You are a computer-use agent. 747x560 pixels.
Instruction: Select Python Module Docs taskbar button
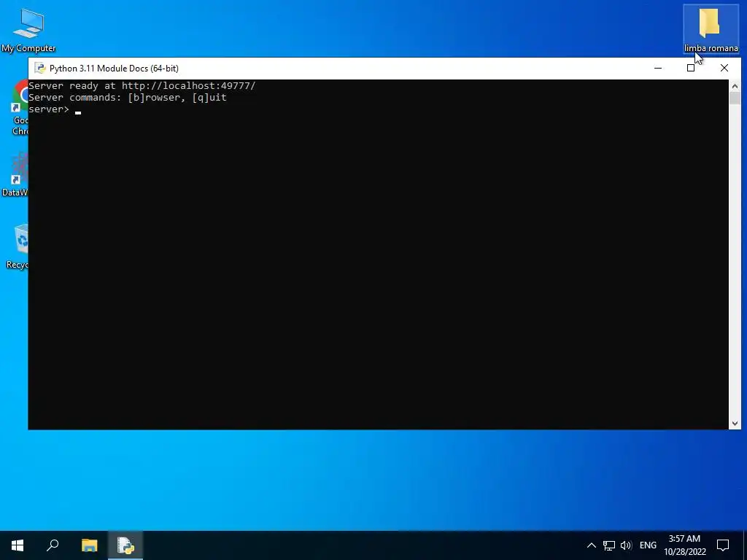pyautogui.click(x=125, y=545)
